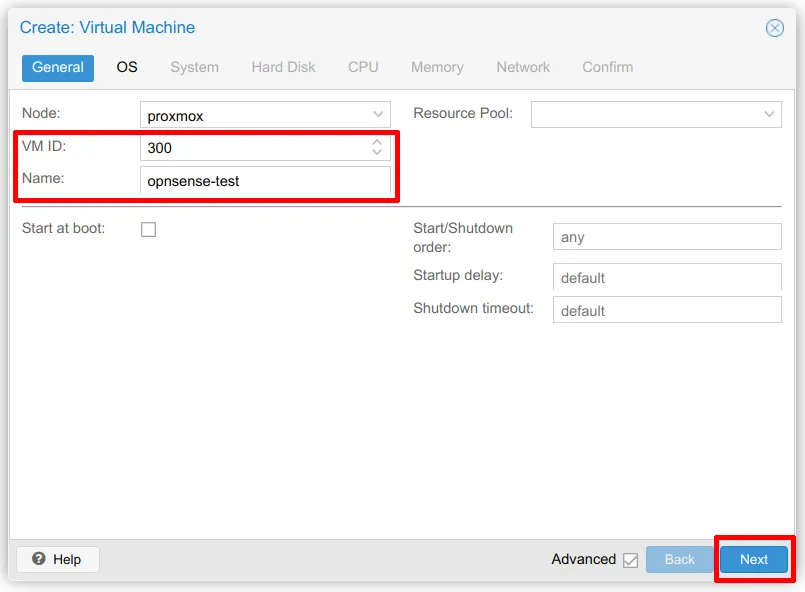Click the Shutdown timeout field

667,310
